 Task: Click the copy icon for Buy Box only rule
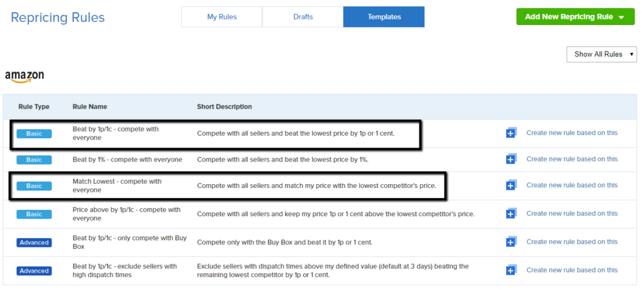tap(511, 242)
